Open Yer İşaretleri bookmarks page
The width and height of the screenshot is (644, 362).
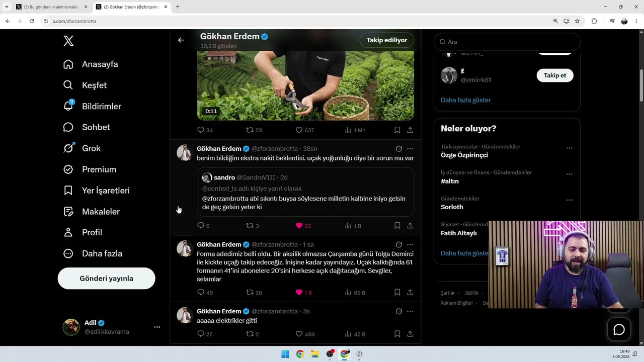tap(97, 191)
